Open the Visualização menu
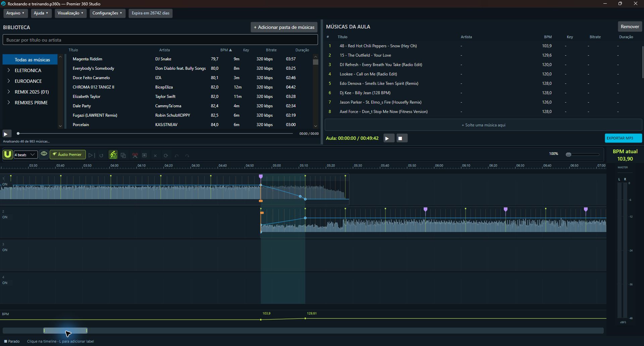This screenshot has height=346, width=644. [70, 13]
